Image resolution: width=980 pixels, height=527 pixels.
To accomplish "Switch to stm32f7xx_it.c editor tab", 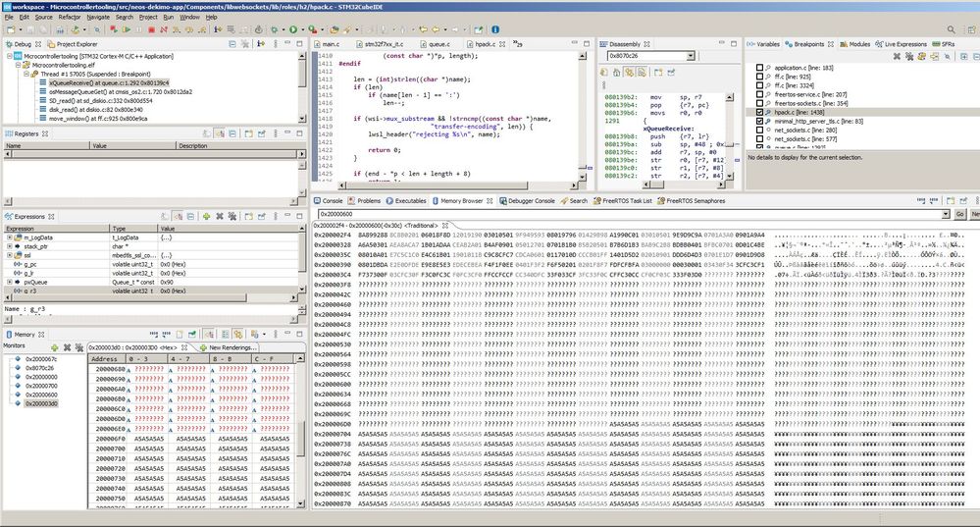I will [380, 44].
